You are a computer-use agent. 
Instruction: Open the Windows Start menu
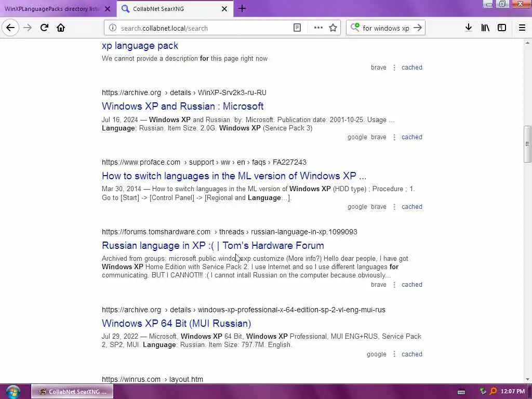[x=12, y=392]
